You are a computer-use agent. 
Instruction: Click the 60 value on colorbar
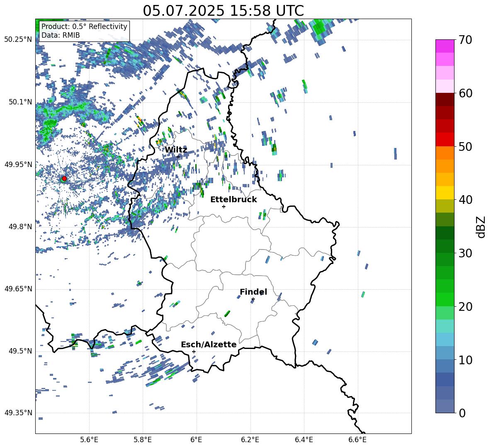(x=465, y=93)
